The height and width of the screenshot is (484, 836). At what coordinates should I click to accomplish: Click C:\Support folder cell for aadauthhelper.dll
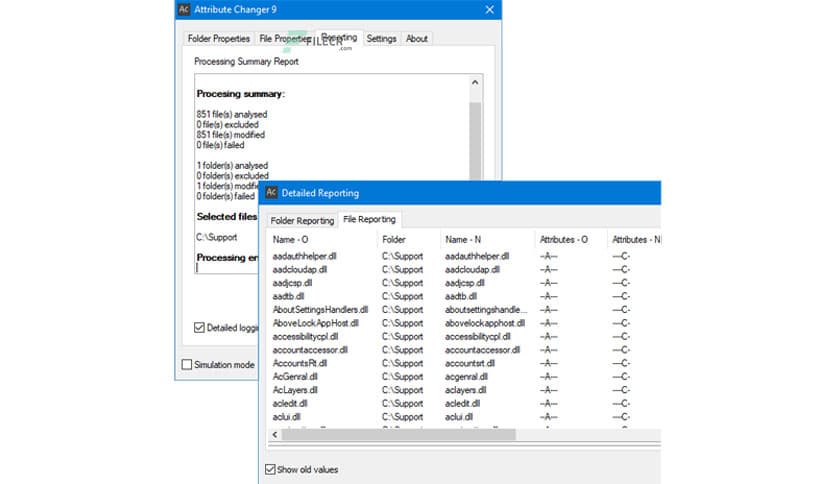[403, 256]
